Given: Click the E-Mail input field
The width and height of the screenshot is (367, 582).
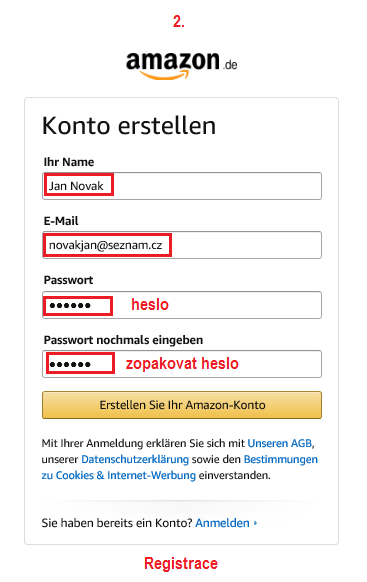Looking at the screenshot, I should (x=182, y=245).
